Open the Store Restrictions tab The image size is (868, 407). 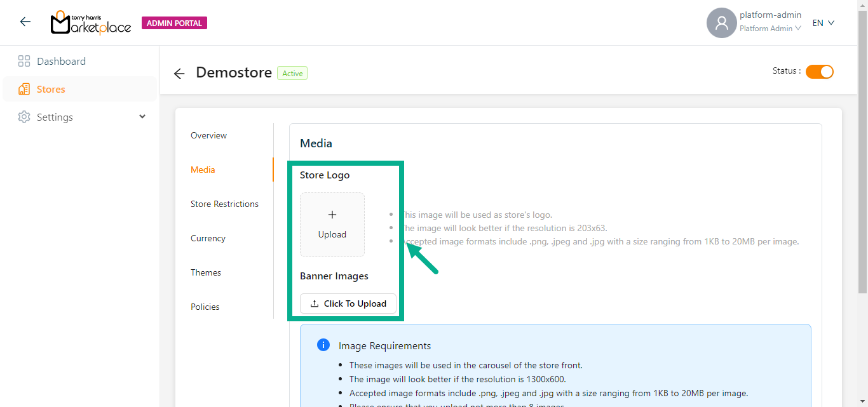(224, 204)
